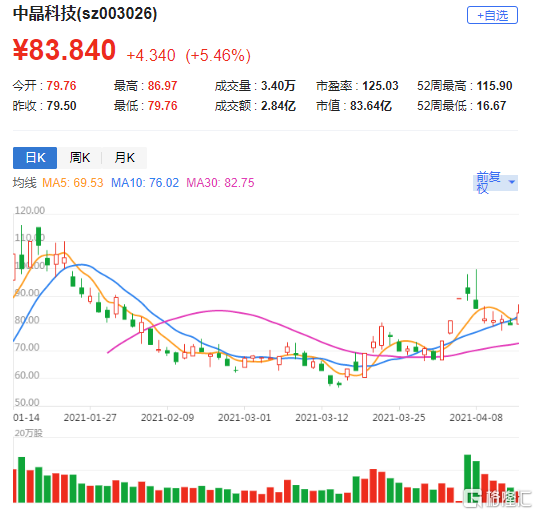
Task: Click the 市值 value 83.64亿
Action: click(371, 106)
